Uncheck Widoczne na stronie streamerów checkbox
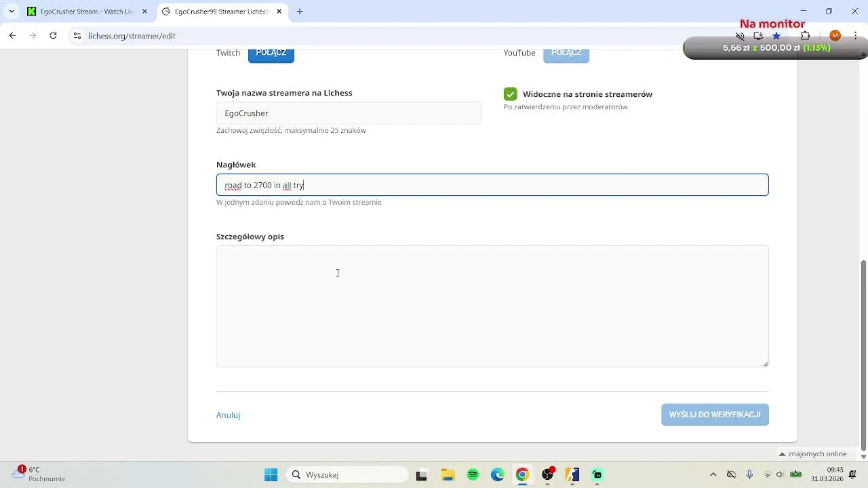Viewport: 868px width, 488px height. 510,94
